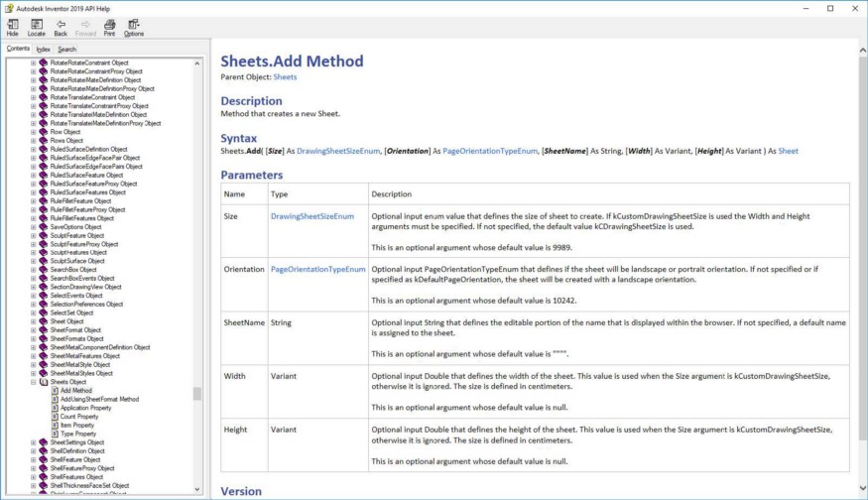The image size is (868, 500).
Task: Click the Autodesk Inventor help title icon
Action: coord(9,8)
